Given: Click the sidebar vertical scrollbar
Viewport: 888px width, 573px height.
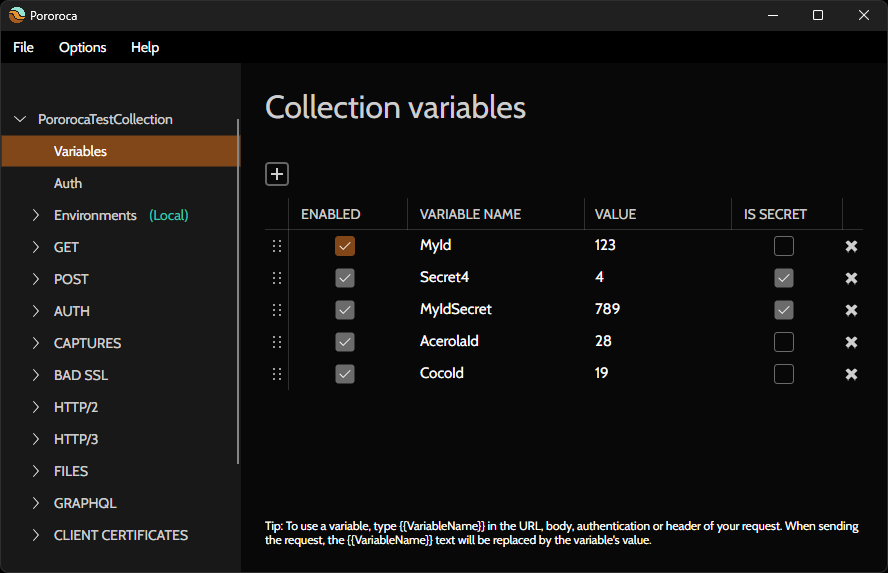Looking at the screenshot, I should click(238, 292).
